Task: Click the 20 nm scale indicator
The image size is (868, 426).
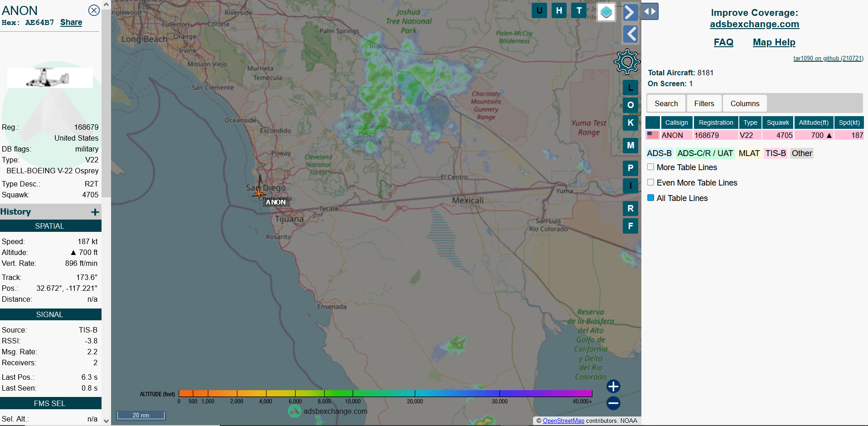Action: pos(141,415)
